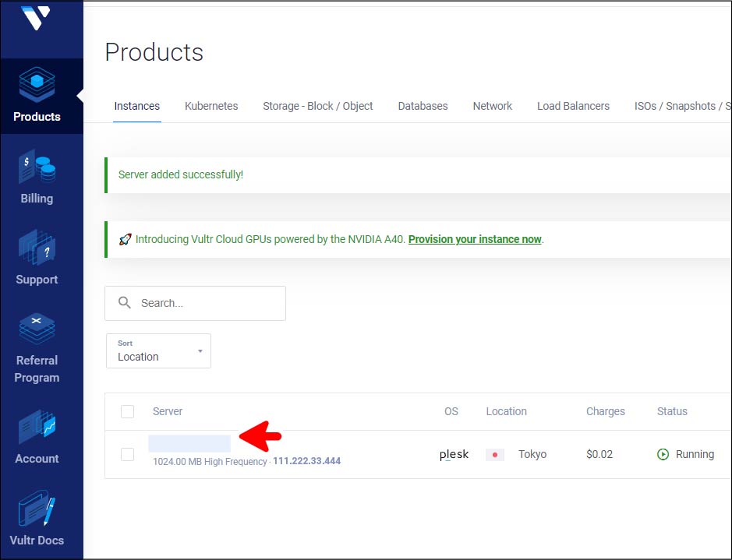
Task: Click the Plesk OS logo
Action: tap(454, 455)
